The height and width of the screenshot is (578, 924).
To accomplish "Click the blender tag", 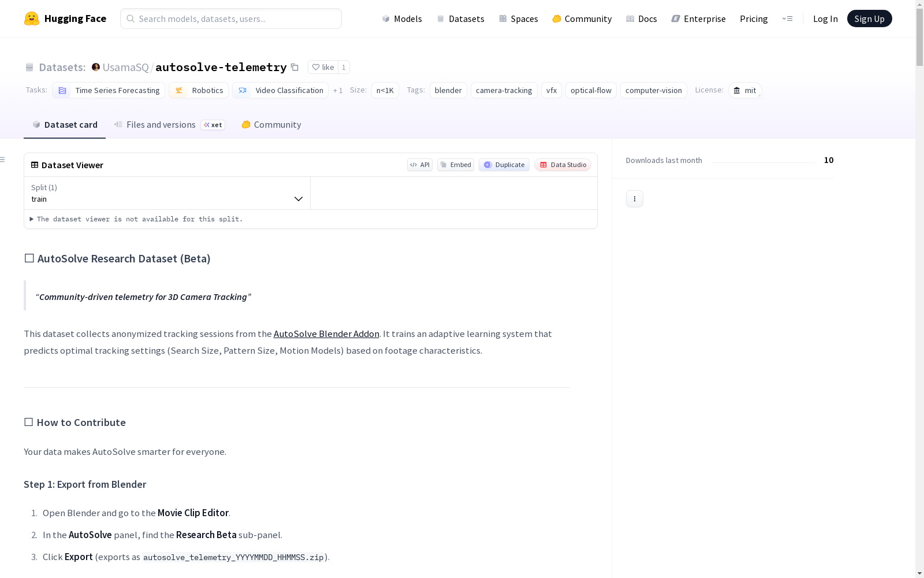I will [448, 90].
